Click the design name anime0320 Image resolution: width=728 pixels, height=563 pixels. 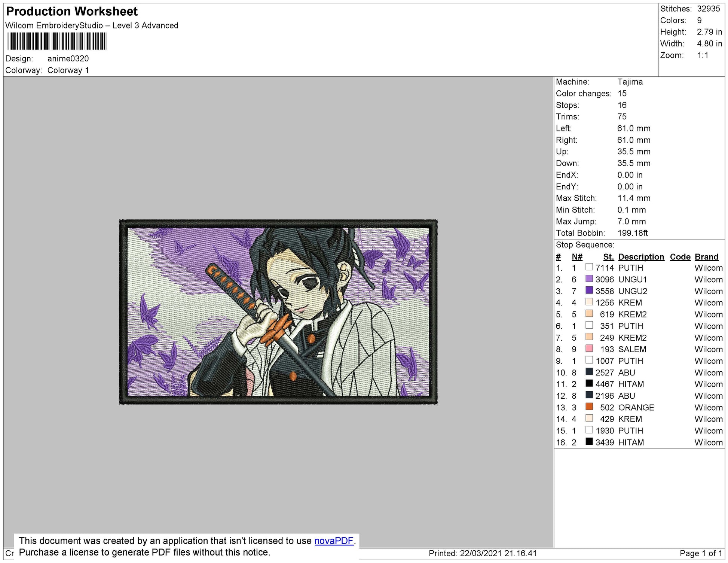(68, 59)
